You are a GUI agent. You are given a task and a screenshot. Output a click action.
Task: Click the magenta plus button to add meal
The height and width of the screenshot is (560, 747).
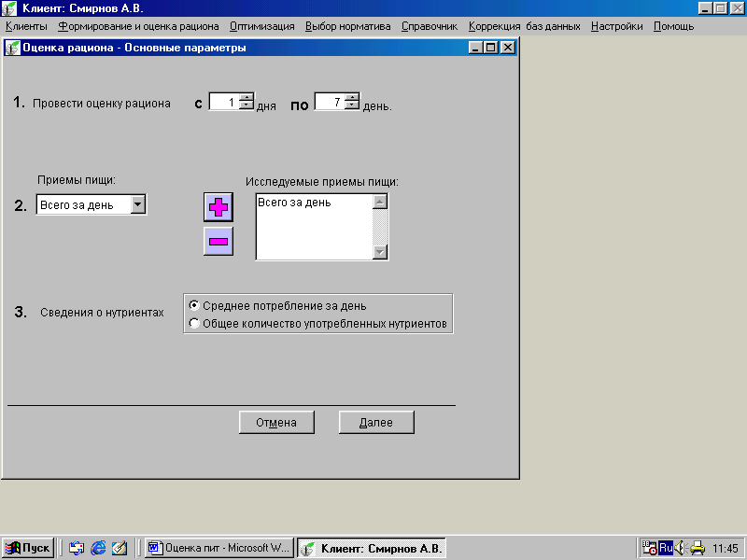(218, 207)
